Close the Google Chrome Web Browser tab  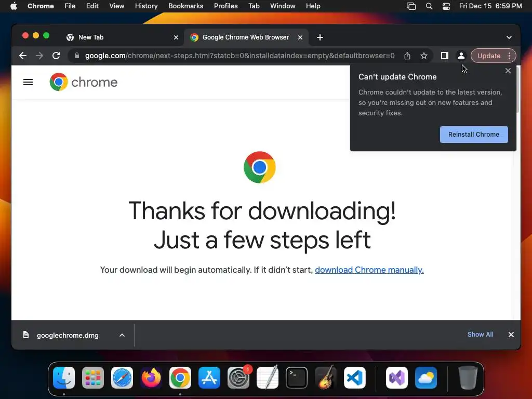point(300,37)
